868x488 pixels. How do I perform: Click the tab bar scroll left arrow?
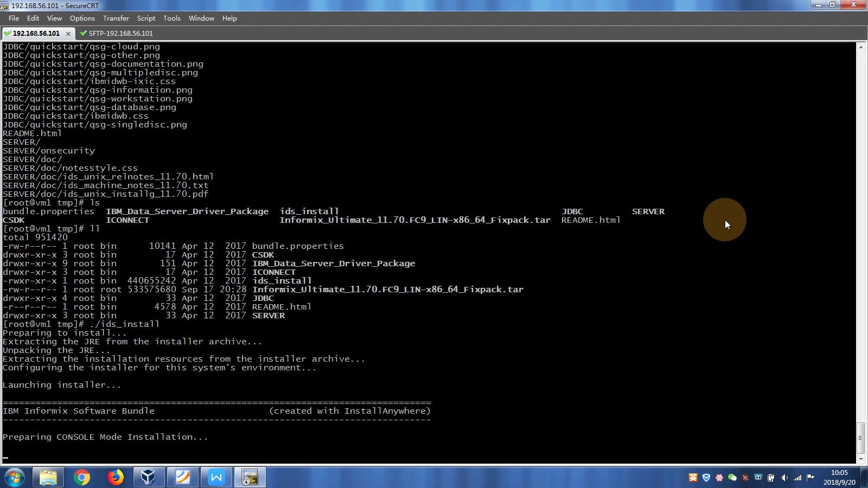pos(852,33)
